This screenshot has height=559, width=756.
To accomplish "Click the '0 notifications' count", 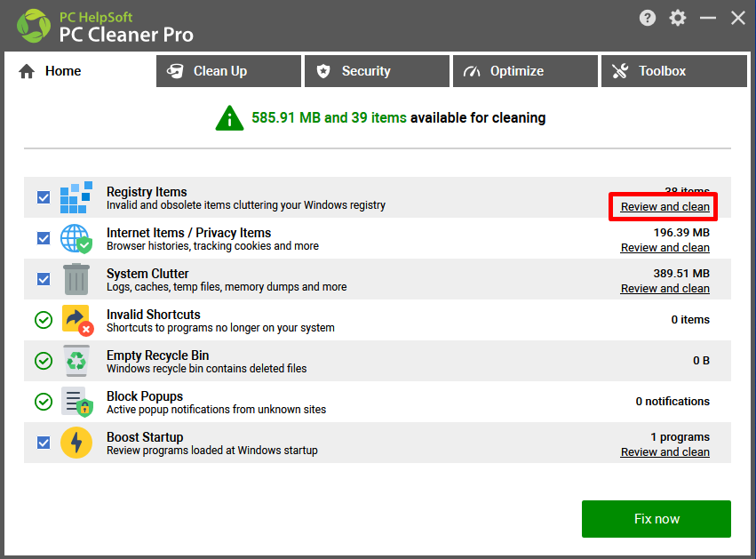I will click(672, 402).
